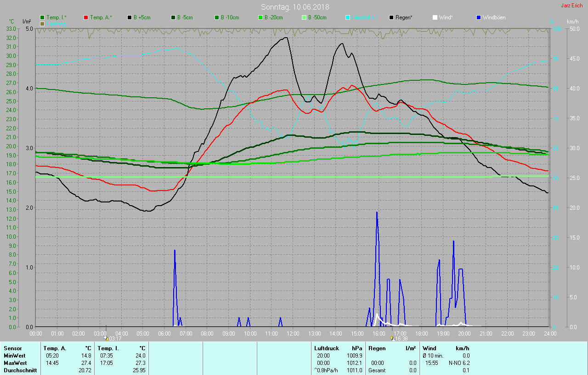Viewport: 588px width, 375px height.
Task: Pick the B -5cm legend color square
Action: (173, 17)
